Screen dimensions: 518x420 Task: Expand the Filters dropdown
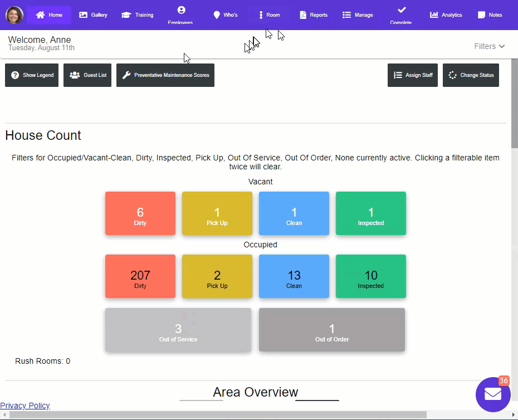pyautogui.click(x=490, y=46)
